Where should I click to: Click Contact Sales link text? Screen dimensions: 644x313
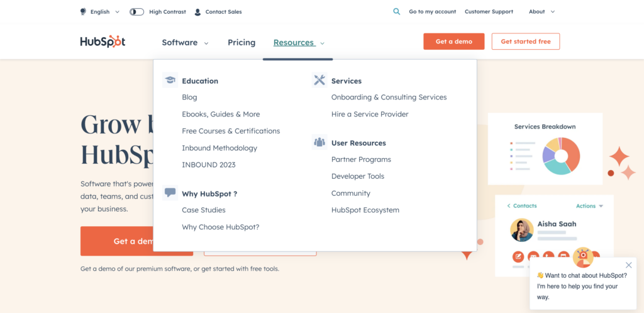(x=223, y=12)
